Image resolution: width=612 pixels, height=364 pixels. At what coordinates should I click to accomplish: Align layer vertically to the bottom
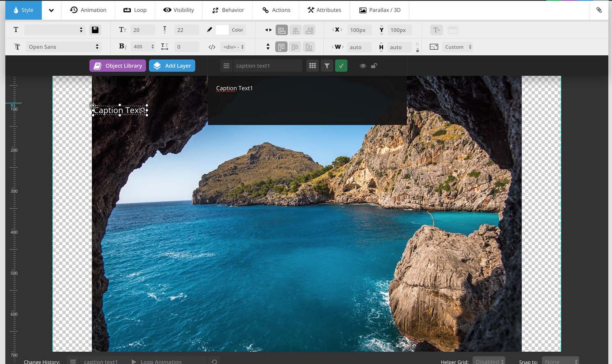point(309,47)
